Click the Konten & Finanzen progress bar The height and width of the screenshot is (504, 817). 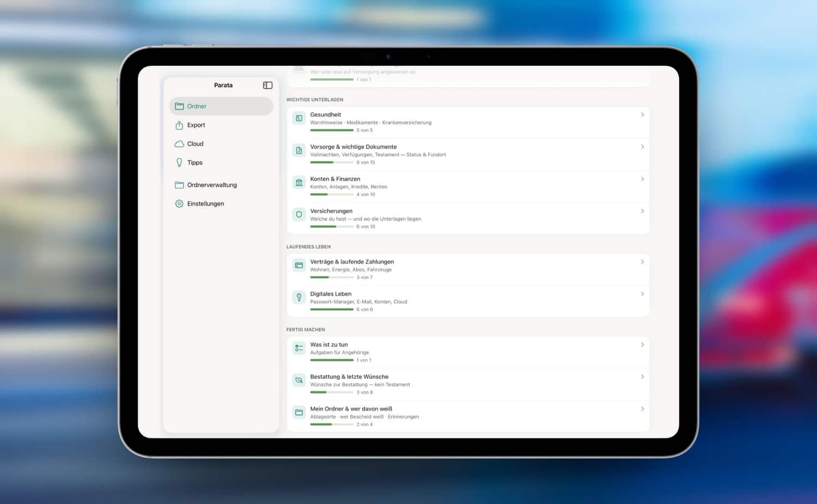coord(332,195)
